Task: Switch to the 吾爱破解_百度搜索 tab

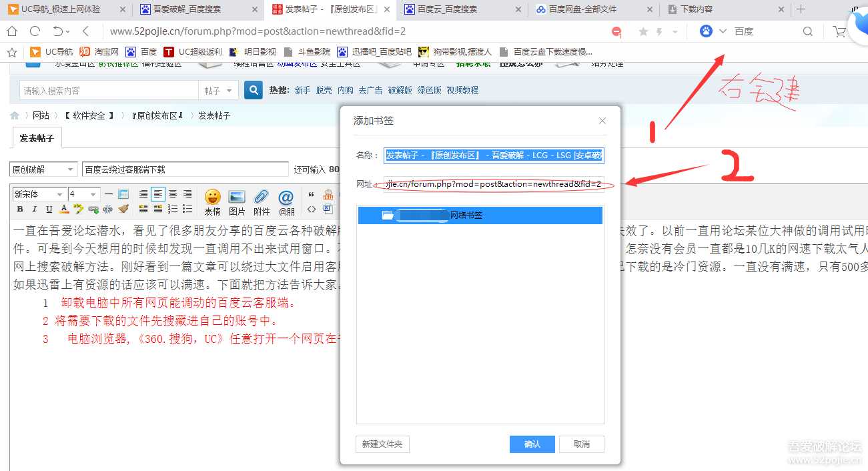Action: (198, 9)
